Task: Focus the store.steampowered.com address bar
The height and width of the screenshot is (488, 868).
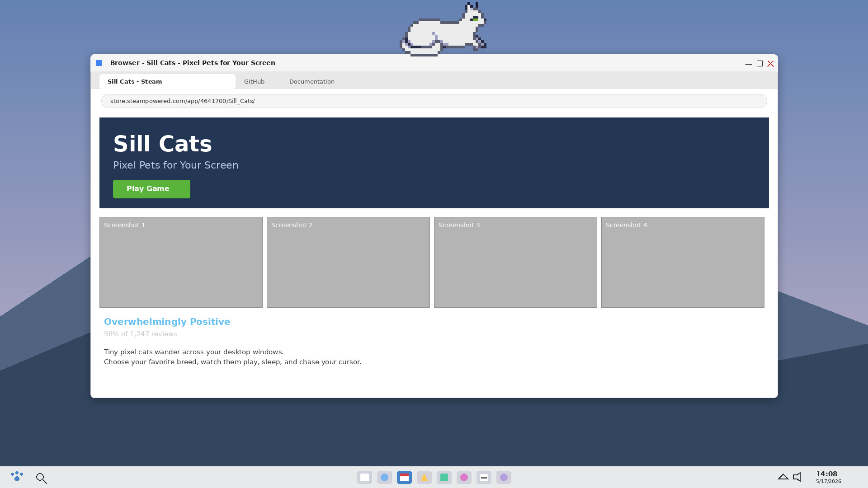Action: click(x=434, y=101)
